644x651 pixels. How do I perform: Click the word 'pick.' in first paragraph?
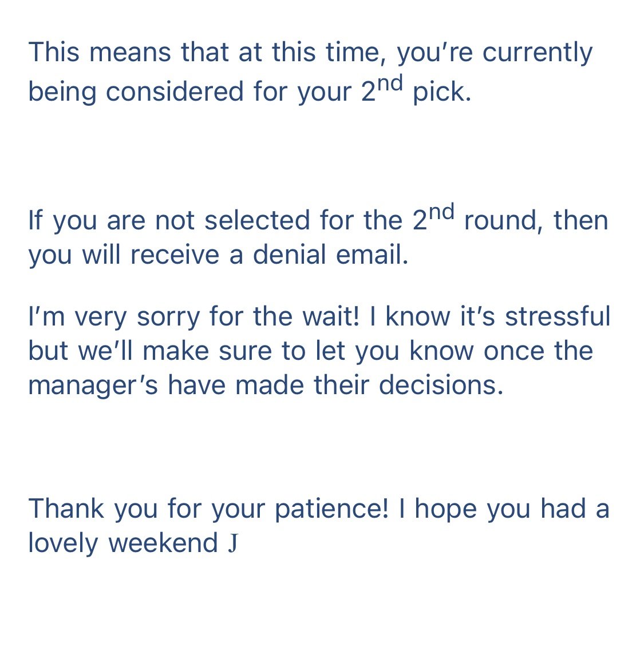[442, 92]
